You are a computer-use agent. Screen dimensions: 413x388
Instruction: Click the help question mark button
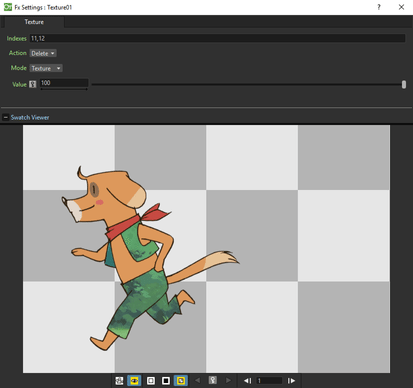pyautogui.click(x=379, y=7)
